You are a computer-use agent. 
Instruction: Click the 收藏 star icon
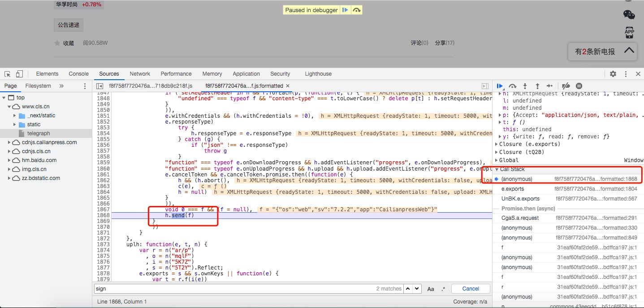click(x=57, y=43)
